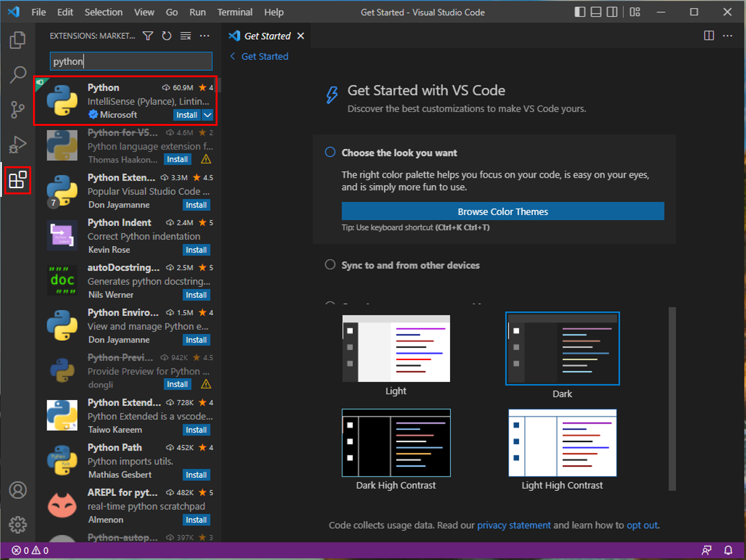Open the Run and Debug view icon
The image size is (746, 560).
tap(17, 144)
